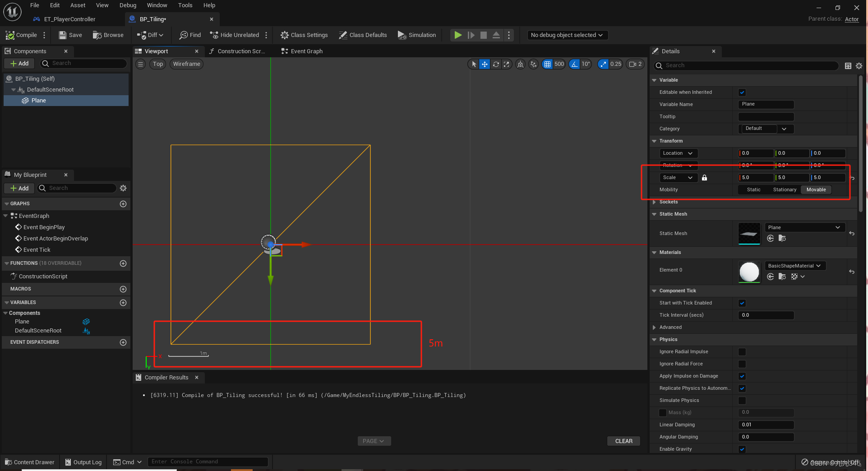Open the Content Drawer
The width and height of the screenshot is (868, 471).
coord(30,462)
